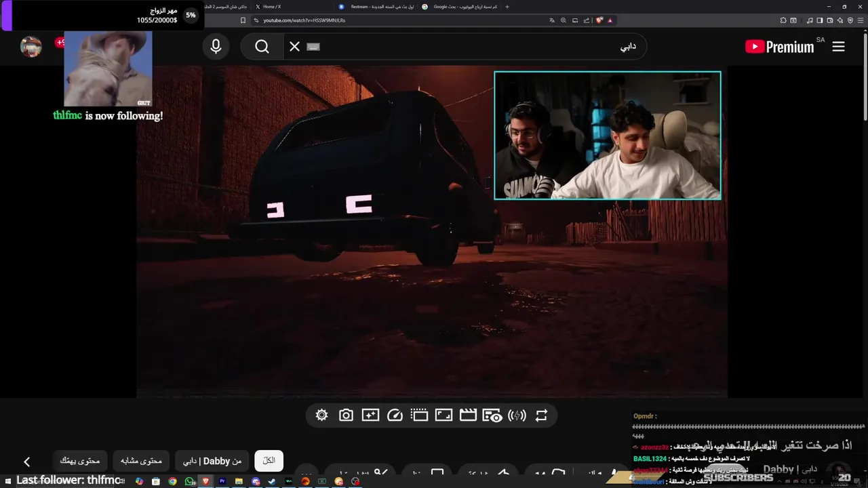868x488 pixels.
Task: Toggle cinema mode filmstrip icon
Action: click(x=419, y=415)
